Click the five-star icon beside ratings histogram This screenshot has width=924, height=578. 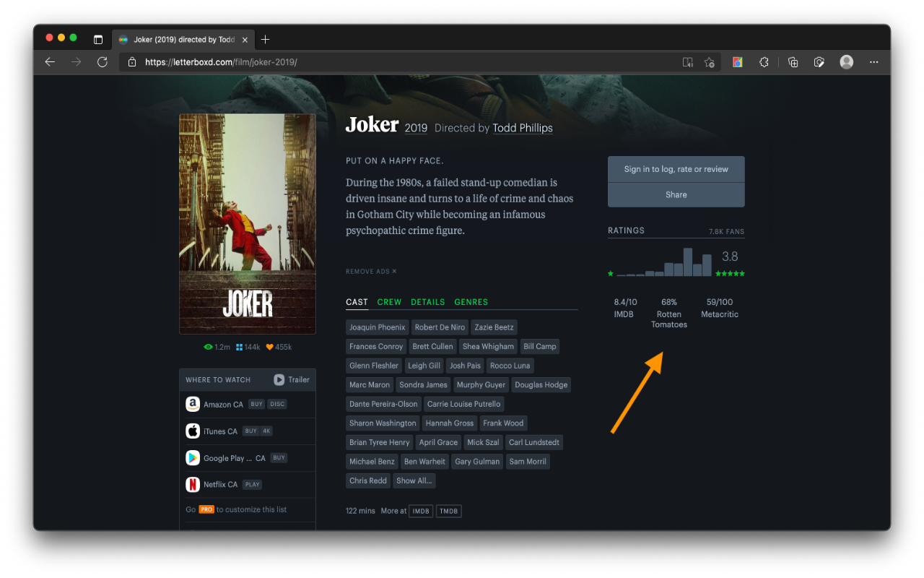730,274
